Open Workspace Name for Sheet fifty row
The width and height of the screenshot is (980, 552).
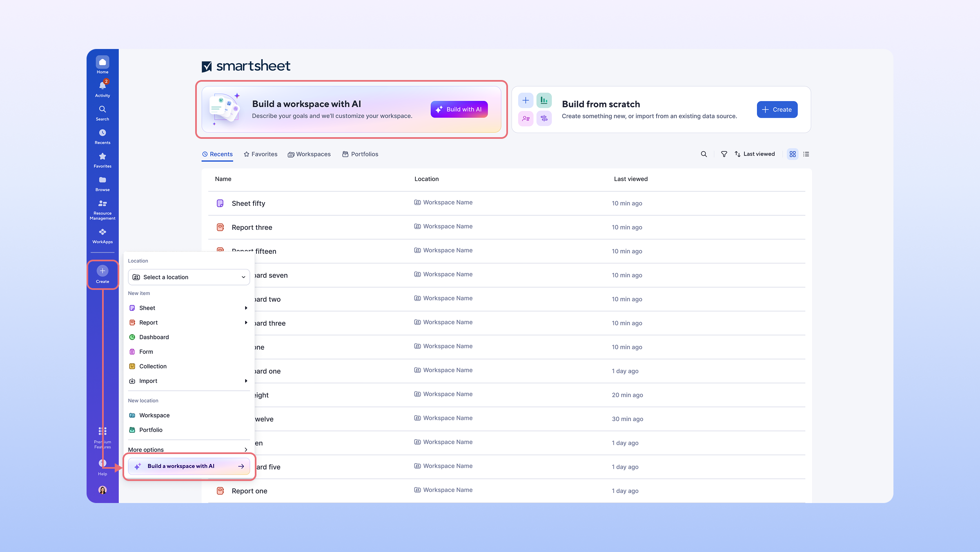(443, 203)
